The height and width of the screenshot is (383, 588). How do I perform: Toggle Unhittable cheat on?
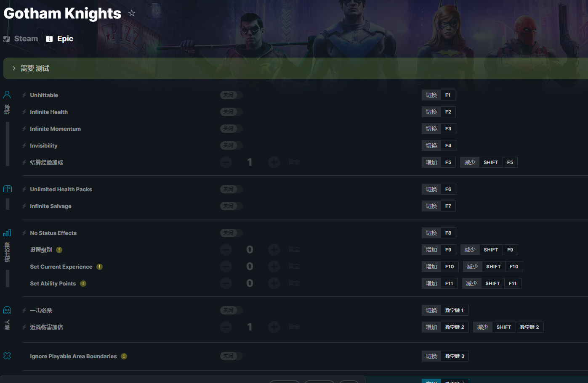click(x=231, y=95)
